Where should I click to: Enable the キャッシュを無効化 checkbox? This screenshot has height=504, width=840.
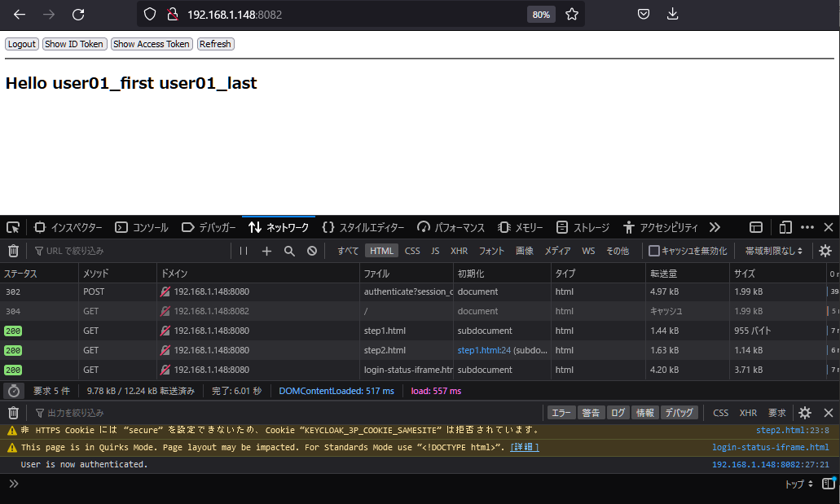tap(653, 251)
